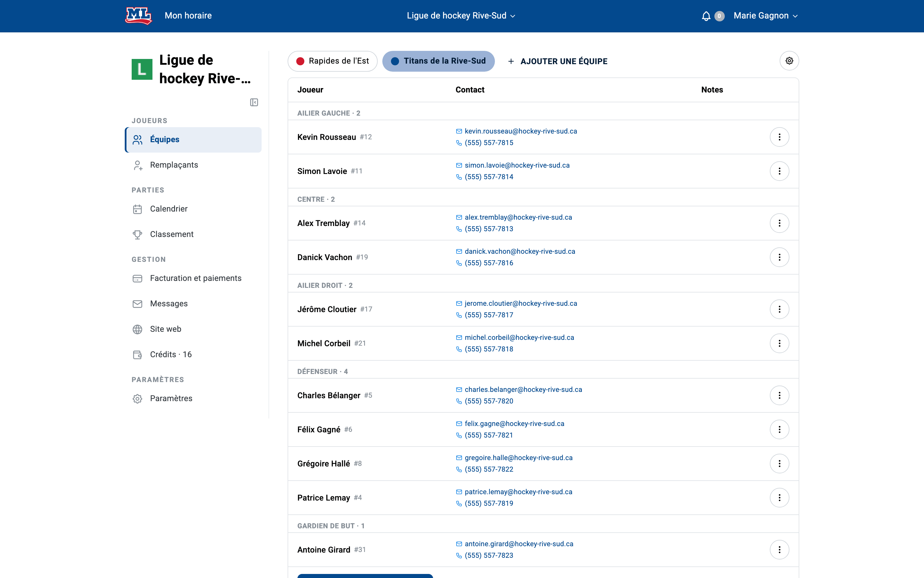Click Kevin Rousseau's phone icon
This screenshot has height=578, width=924.
click(x=459, y=143)
